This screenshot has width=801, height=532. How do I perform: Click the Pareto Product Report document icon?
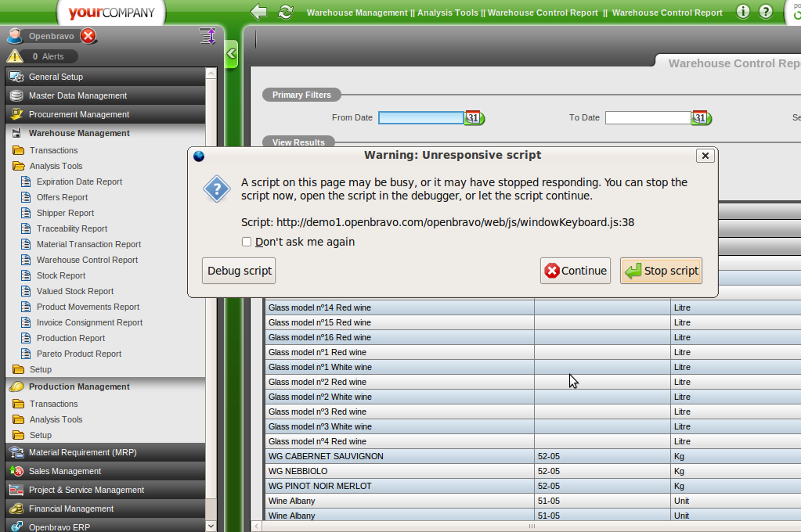pyautogui.click(x=26, y=354)
